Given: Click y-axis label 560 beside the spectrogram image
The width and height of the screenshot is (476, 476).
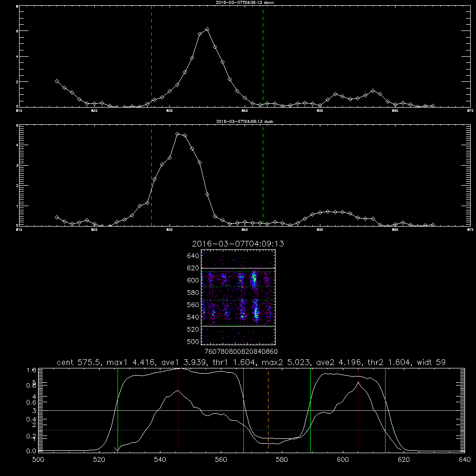Looking at the screenshot, I should tap(193, 305).
